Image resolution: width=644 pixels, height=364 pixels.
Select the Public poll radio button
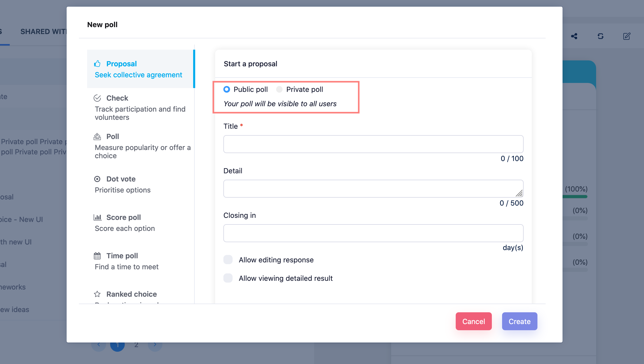coord(226,89)
